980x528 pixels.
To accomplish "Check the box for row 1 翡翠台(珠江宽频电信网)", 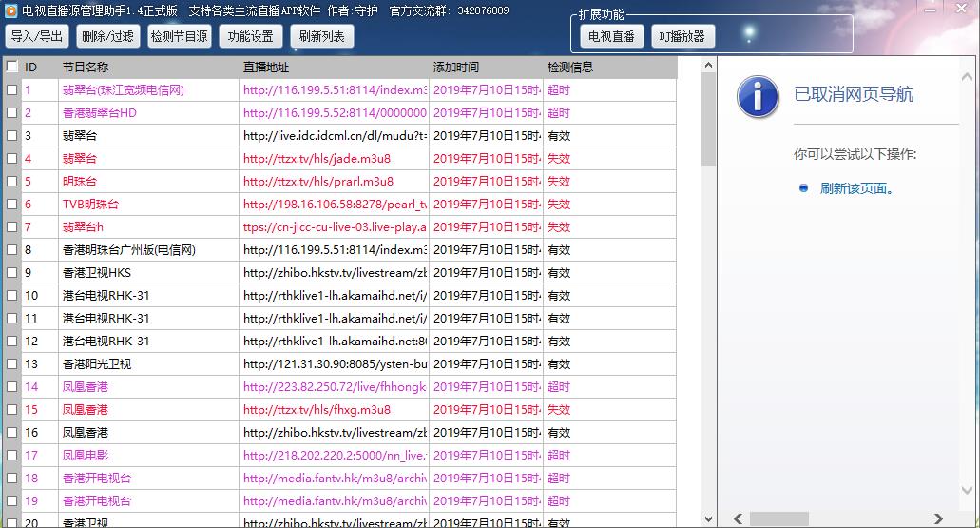I will [11, 90].
